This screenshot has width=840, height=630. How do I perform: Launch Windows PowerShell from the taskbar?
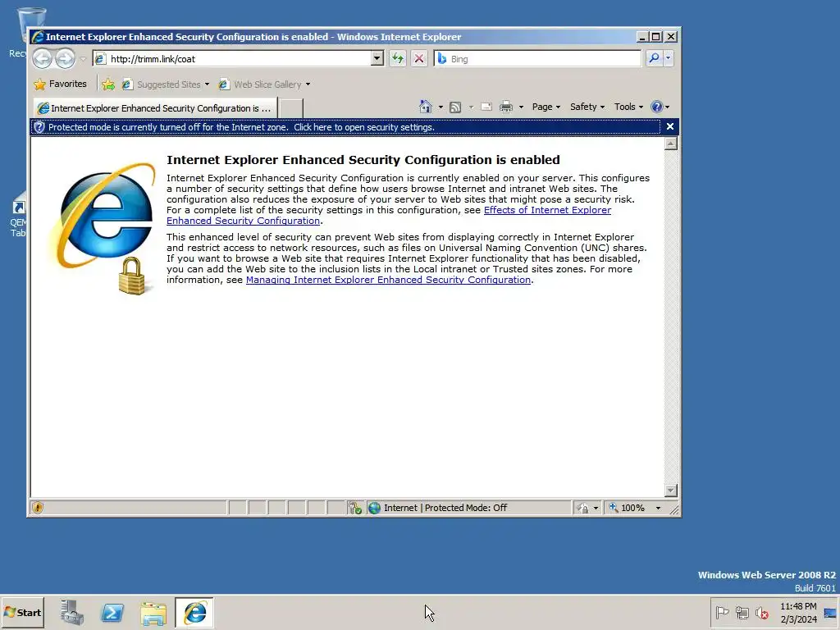(112, 612)
